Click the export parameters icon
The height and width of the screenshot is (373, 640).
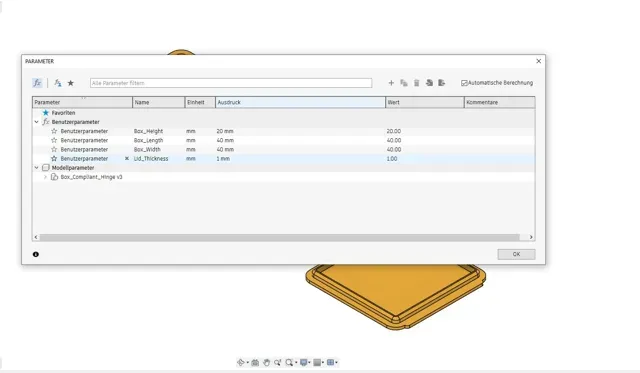pyautogui.click(x=441, y=83)
